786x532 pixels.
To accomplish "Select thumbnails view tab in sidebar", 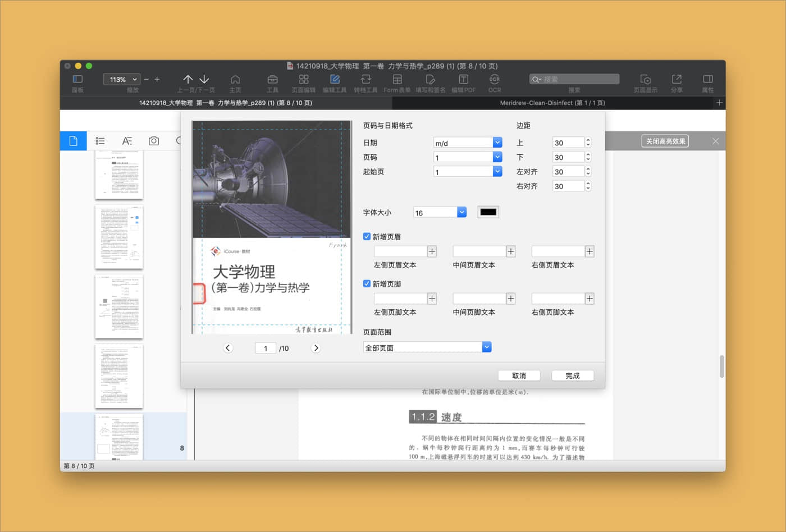I will tap(73, 141).
